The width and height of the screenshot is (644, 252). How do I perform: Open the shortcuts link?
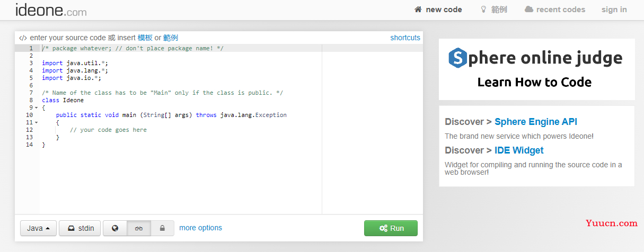pos(405,38)
